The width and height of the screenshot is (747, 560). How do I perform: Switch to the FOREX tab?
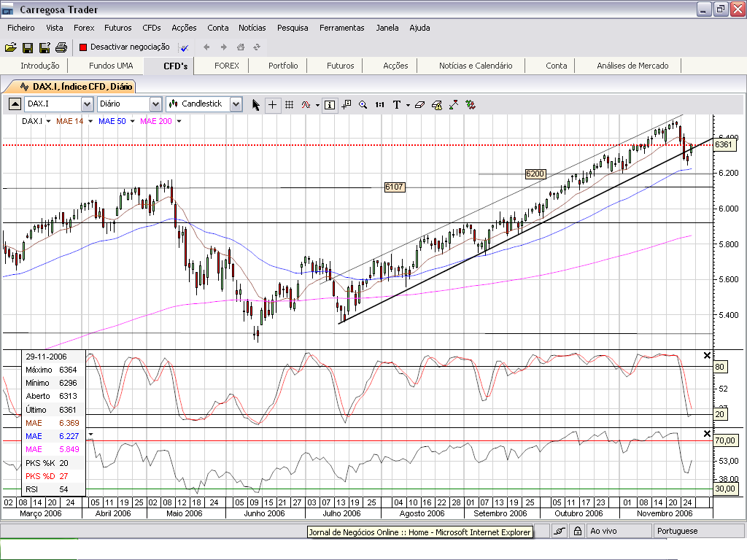[x=227, y=66]
